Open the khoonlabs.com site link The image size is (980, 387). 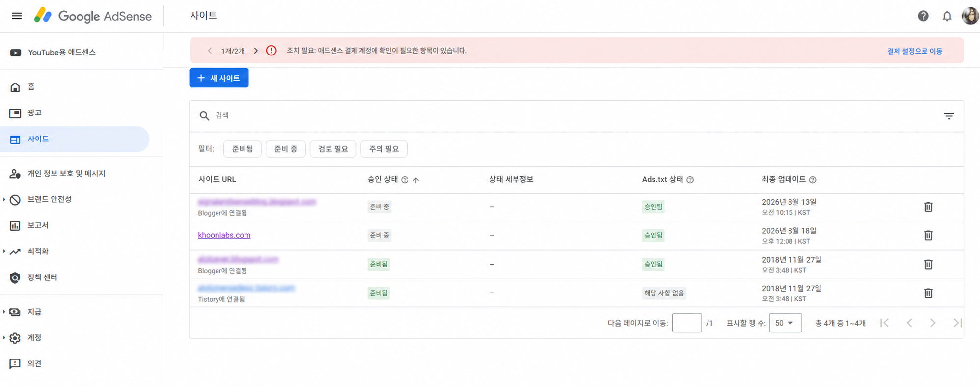(x=224, y=235)
